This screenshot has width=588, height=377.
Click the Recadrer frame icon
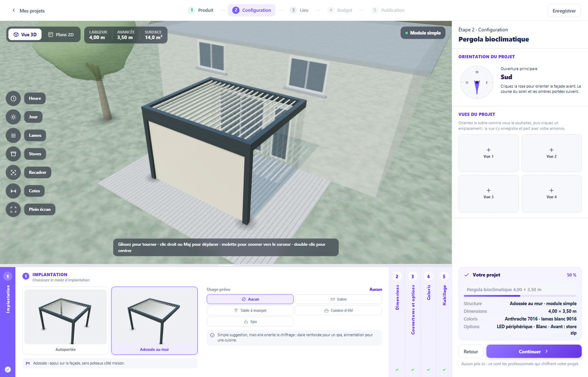pos(13,172)
